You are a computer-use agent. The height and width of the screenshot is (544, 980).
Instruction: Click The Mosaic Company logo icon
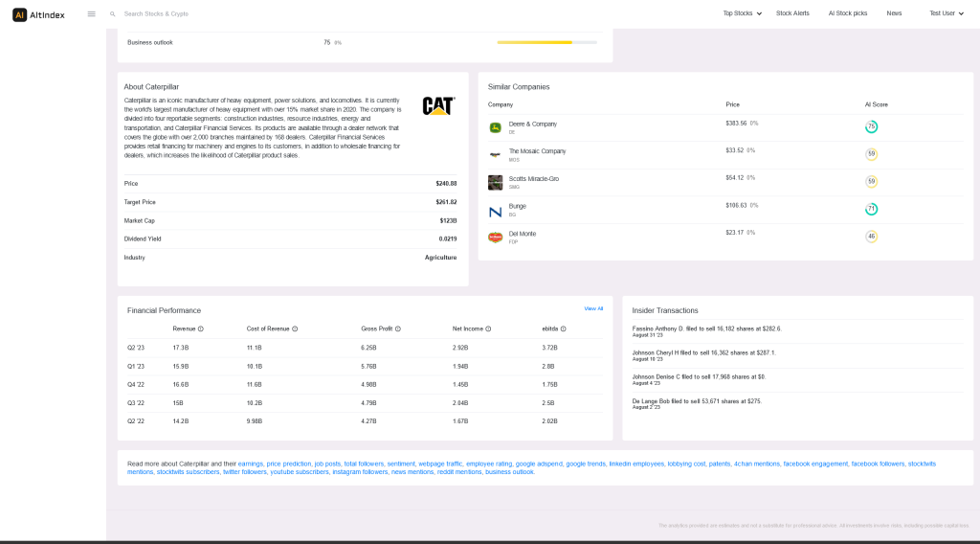tap(495, 154)
